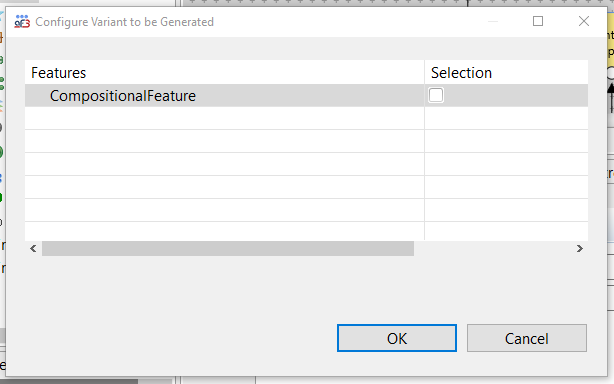Close the Configure Variant dialog with X
Viewport: 614px width, 384px height.
[583, 21]
